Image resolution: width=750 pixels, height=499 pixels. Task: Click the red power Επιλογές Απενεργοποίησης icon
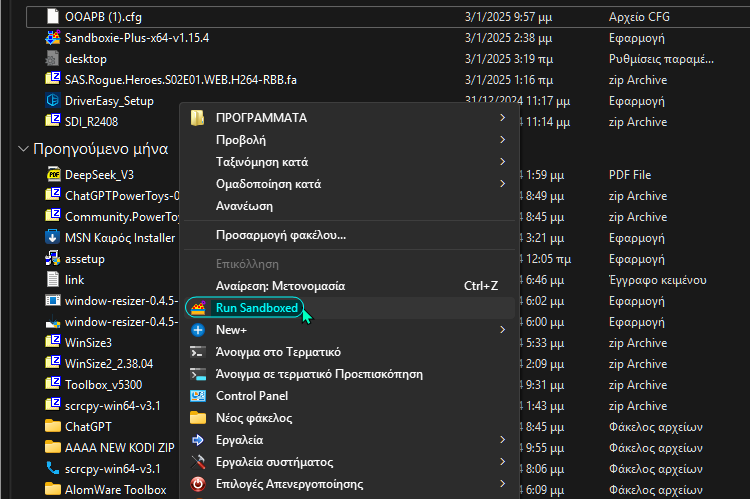tap(198, 484)
